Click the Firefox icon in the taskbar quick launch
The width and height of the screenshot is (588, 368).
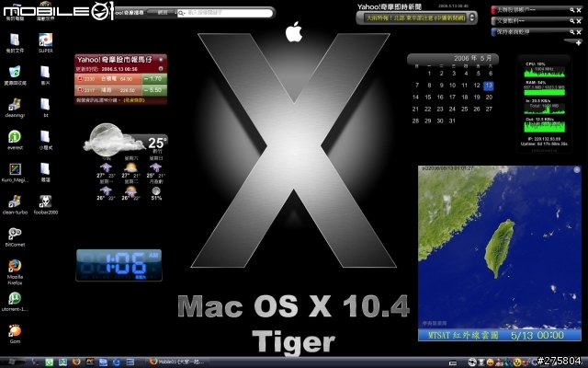(76, 362)
